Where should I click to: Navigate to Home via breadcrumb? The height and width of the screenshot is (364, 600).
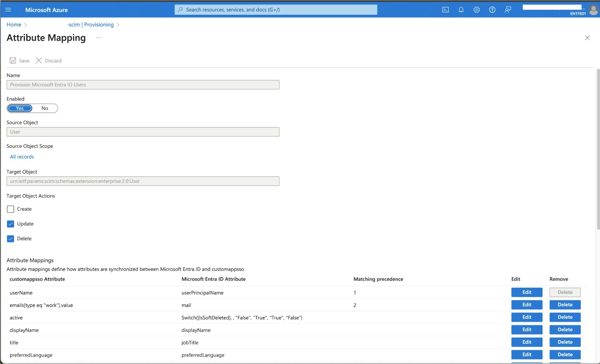[13, 24]
